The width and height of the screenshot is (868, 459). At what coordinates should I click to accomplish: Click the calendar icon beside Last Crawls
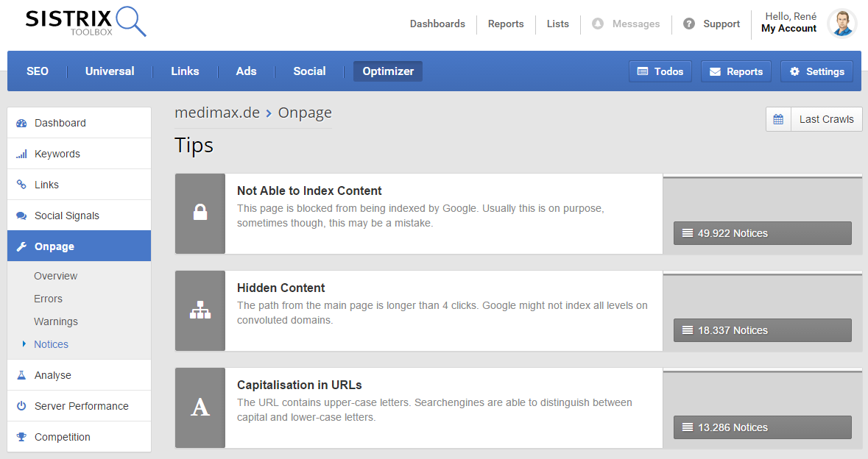point(778,119)
